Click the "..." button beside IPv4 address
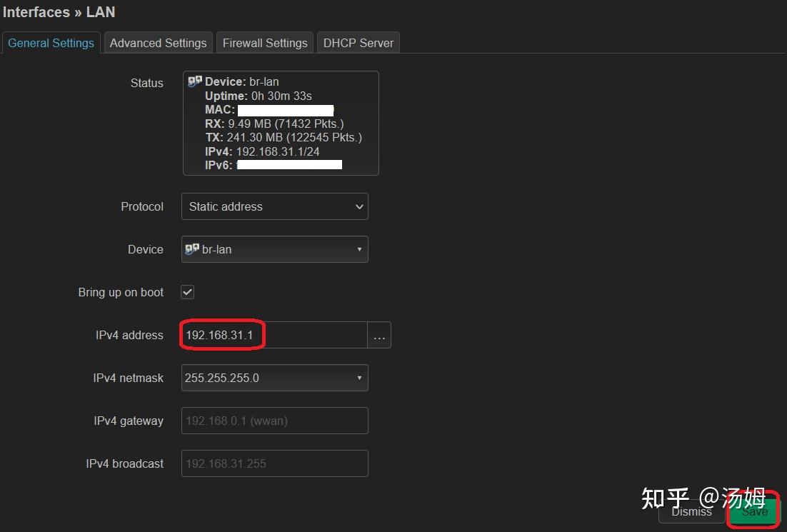This screenshot has width=787, height=532. click(379, 334)
